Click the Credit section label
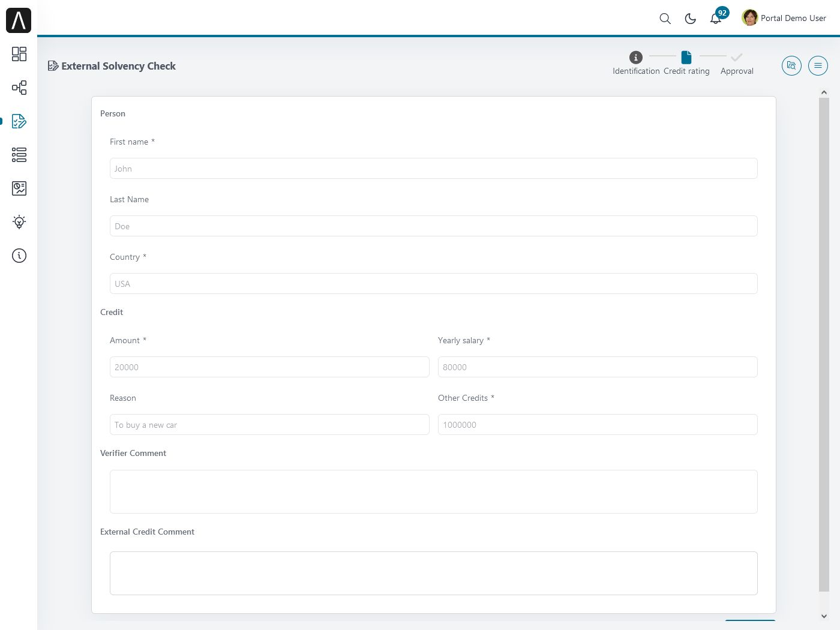Viewport: 840px width, 630px height. coord(112,312)
